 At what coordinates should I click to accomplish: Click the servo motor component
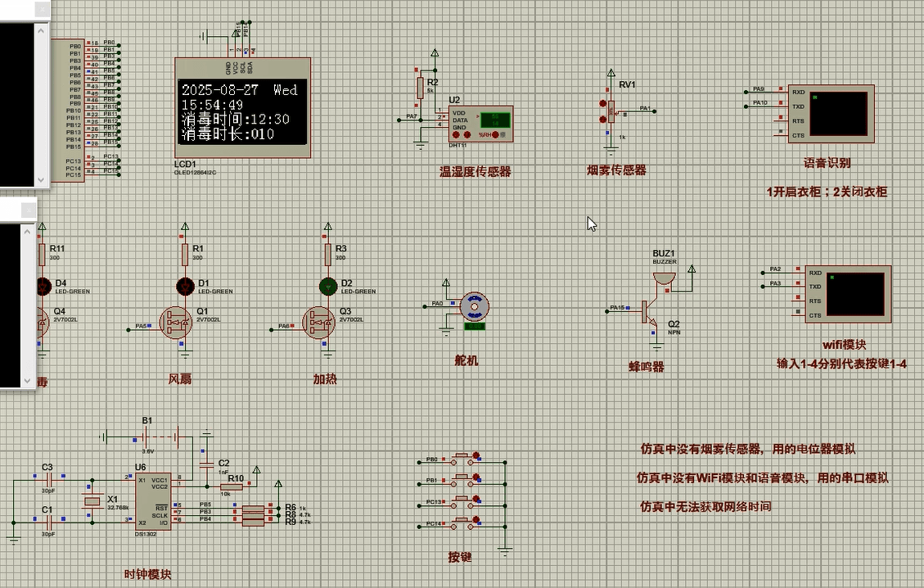(474, 307)
